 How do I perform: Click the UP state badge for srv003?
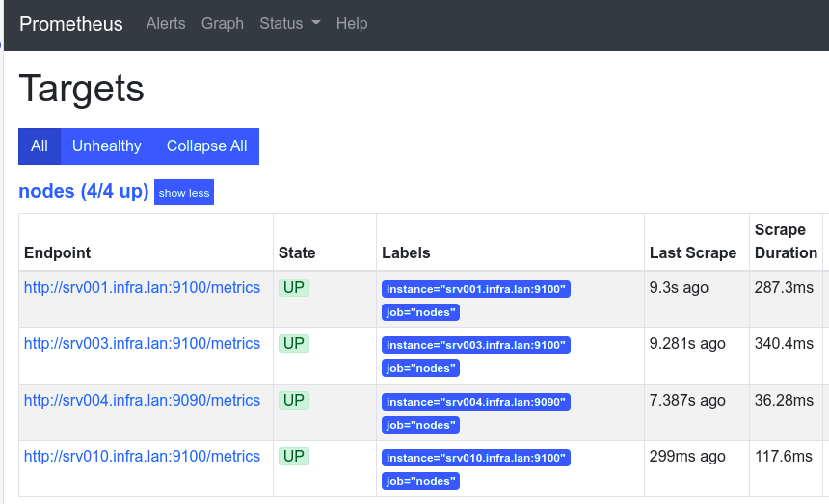[x=294, y=344]
